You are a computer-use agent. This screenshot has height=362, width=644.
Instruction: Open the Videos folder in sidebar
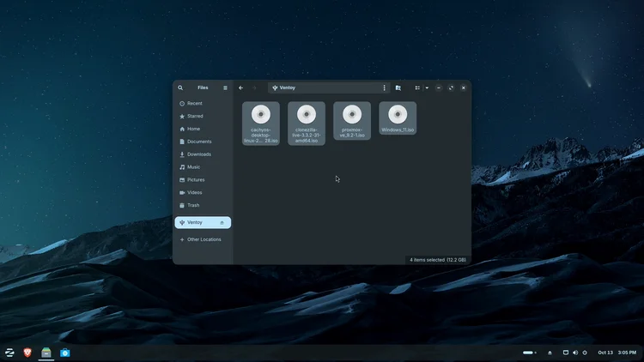point(203,192)
